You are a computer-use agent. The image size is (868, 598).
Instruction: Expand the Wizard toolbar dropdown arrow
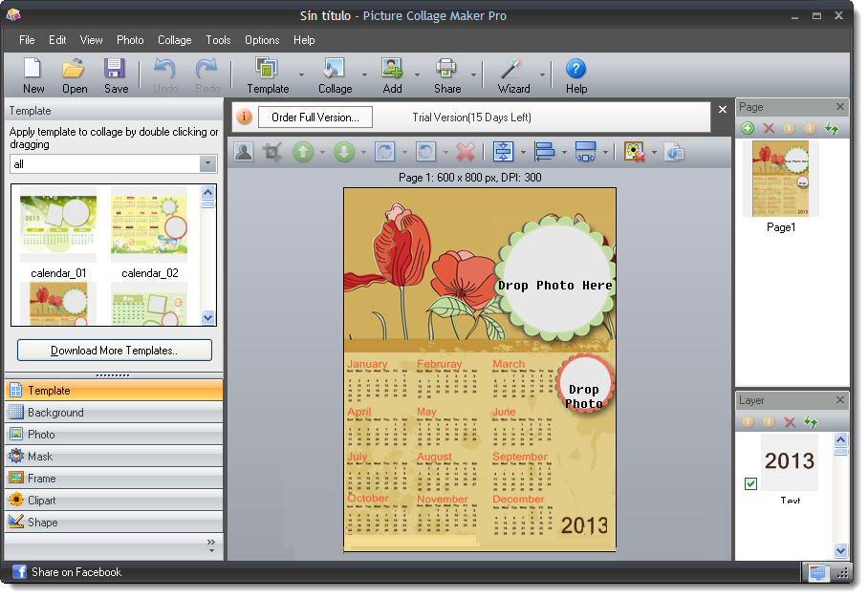(x=542, y=75)
